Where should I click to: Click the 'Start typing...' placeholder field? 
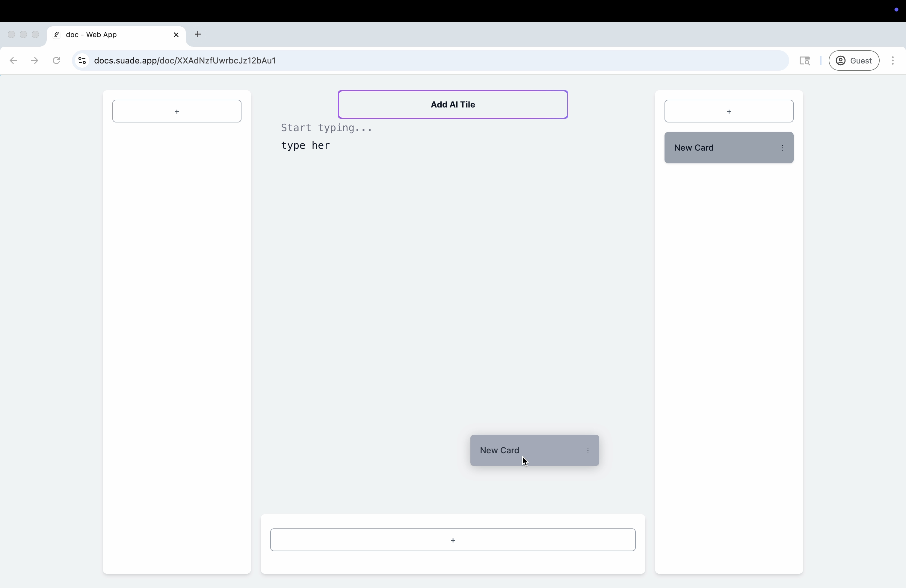(326, 128)
